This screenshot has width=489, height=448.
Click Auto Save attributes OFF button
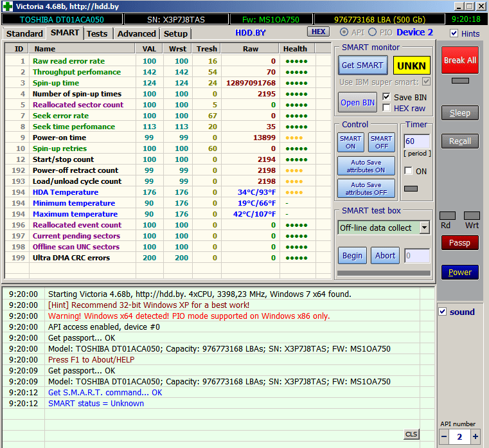[x=366, y=188]
